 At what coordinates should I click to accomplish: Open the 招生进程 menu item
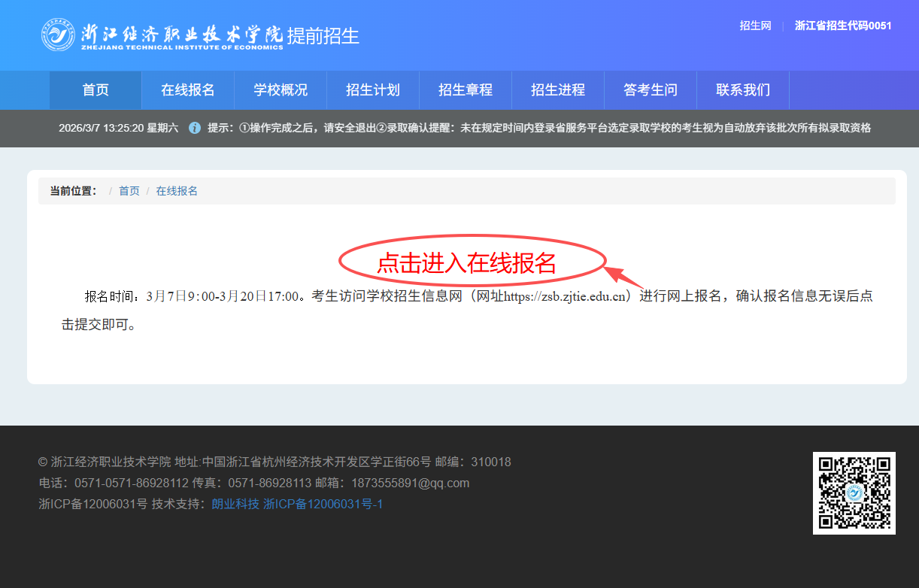click(x=558, y=90)
